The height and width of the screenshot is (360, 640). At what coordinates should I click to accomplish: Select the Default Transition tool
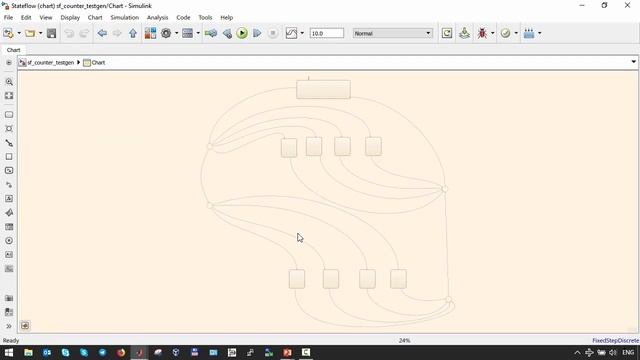(9, 143)
